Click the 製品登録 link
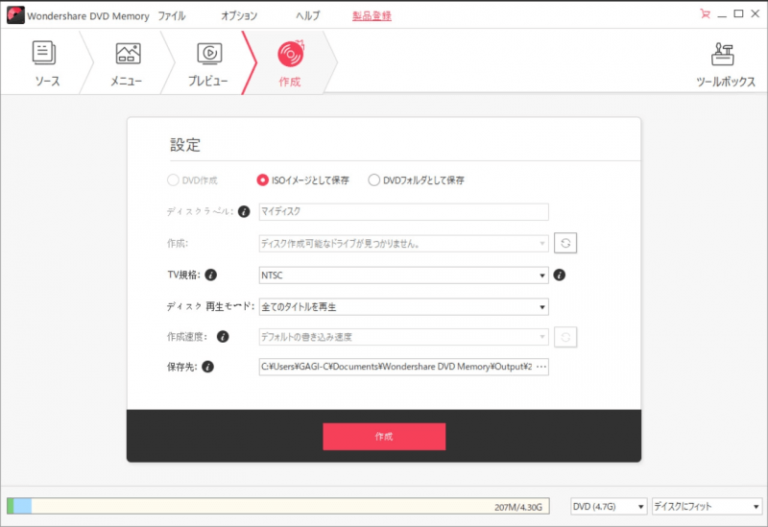Image resolution: width=768 pixels, height=527 pixels. pyautogui.click(x=372, y=16)
